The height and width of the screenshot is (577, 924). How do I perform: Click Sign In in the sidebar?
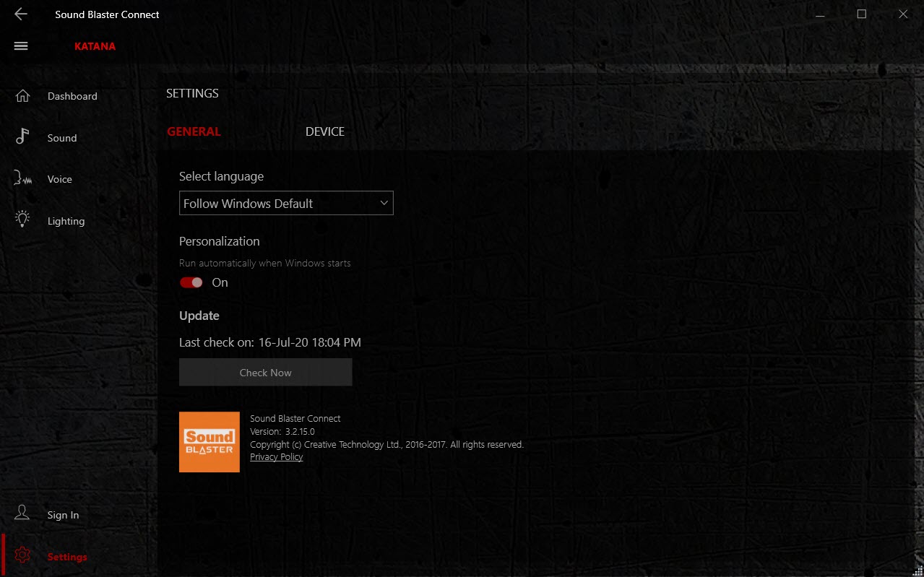(63, 515)
